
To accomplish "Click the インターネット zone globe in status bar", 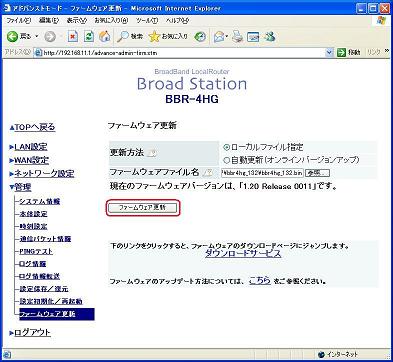I will point(321,354).
